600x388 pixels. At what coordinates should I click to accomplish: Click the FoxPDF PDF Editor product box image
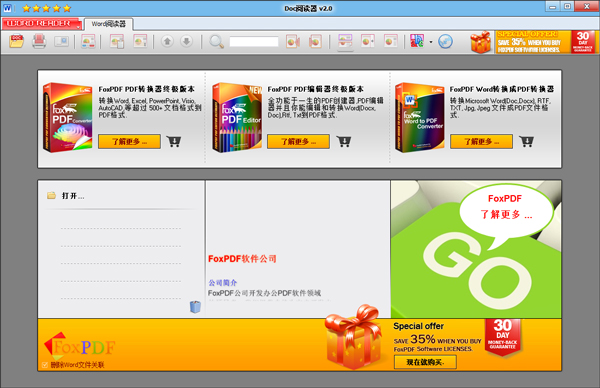[237, 117]
